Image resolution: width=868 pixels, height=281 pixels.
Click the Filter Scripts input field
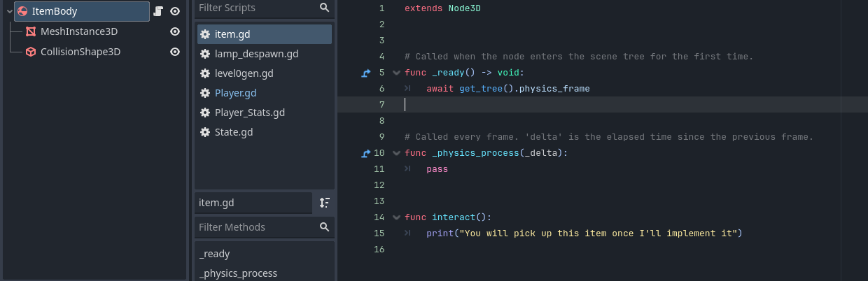point(255,8)
